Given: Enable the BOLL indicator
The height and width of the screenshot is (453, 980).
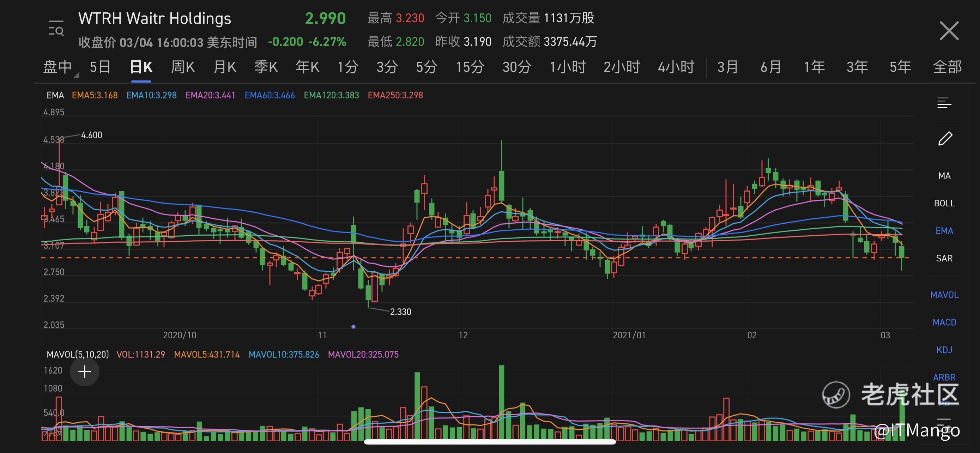Looking at the screenshot, I should tap(944, 203).
